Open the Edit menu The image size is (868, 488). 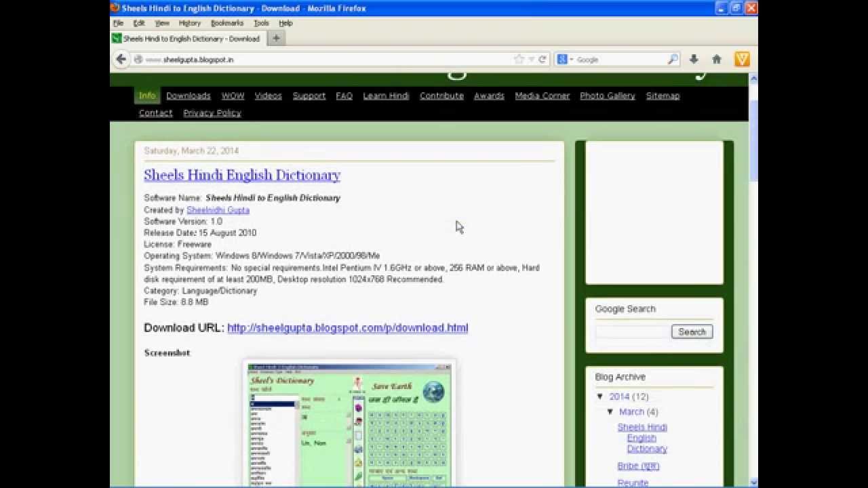(139, 23)
